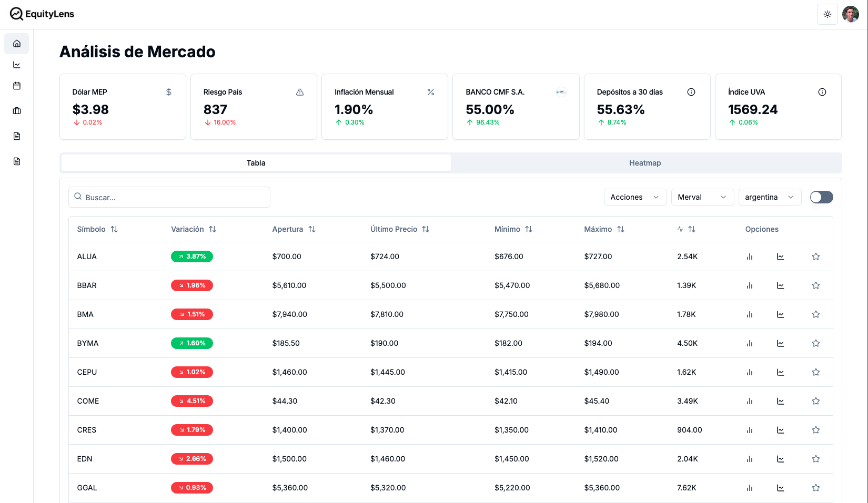This screenshot has width=868, height=503.
Task: Switch to the Heatmap tab
Action: pos(645,163)
